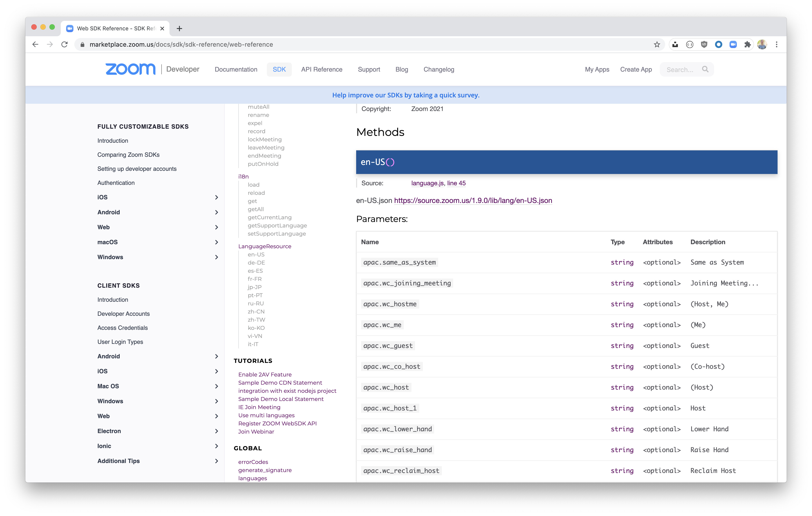Open the Chrome three-dot menu
This screenshot has height=516, width=812.
coord(777,44)
